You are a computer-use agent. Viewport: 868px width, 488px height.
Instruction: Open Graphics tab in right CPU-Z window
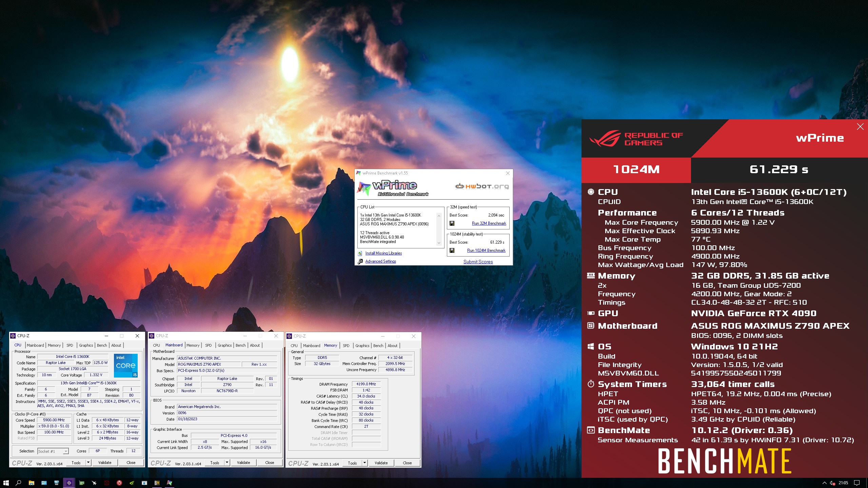(362, 346)
